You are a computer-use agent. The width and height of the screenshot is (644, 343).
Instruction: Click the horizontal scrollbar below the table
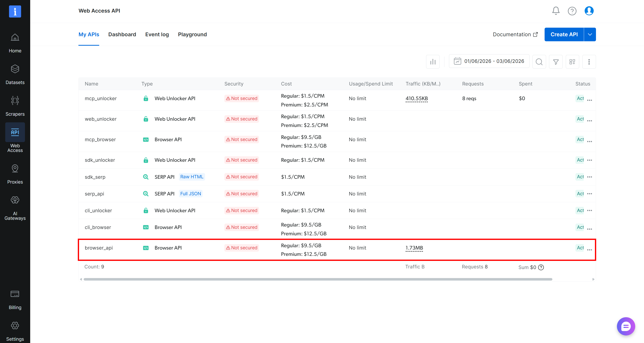(x=318, y=279)
